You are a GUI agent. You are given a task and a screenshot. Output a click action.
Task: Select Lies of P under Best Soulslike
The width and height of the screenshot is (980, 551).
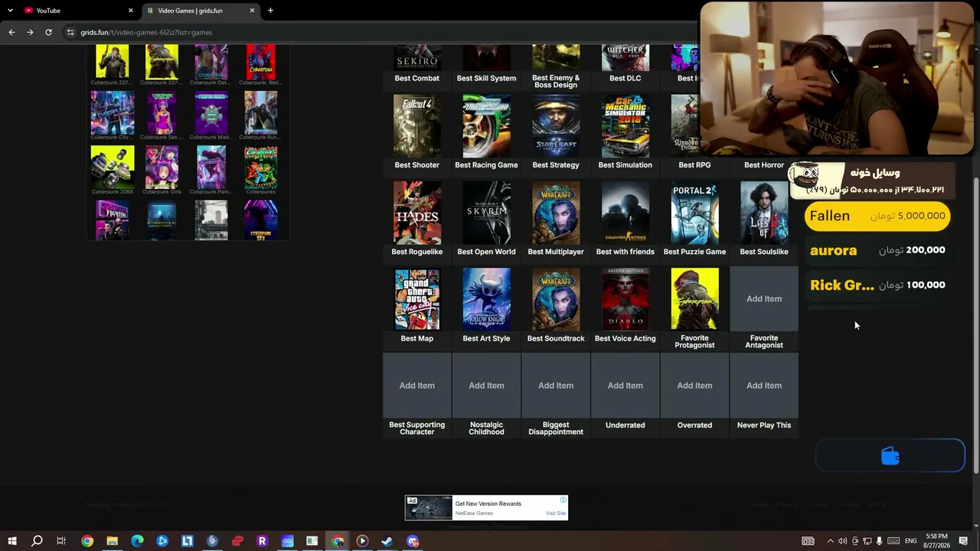pyautogui.click(x=764, y=213)
